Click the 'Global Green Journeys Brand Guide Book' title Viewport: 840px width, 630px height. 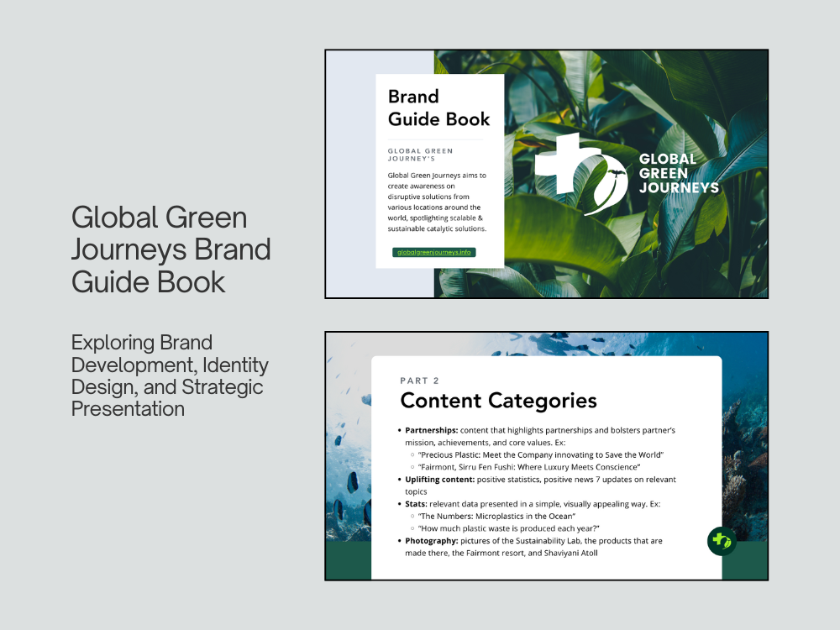[x=171, y=249]
